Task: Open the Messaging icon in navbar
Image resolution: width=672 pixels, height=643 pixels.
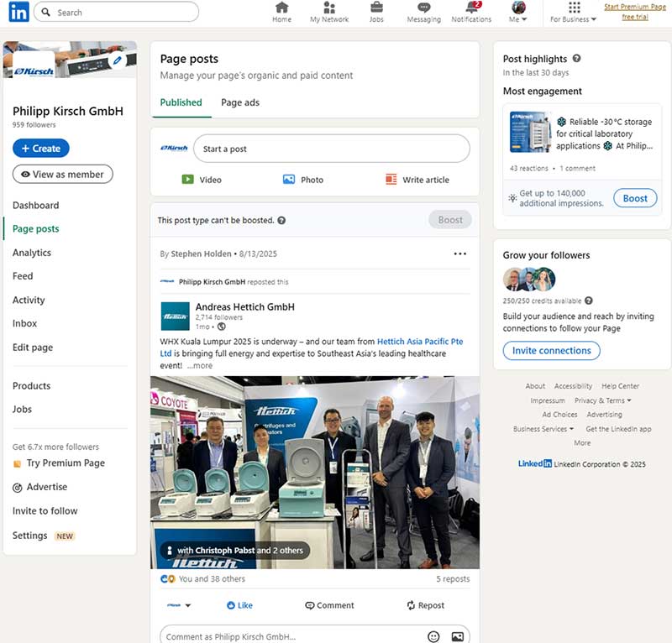Action: tap(423, 8)
